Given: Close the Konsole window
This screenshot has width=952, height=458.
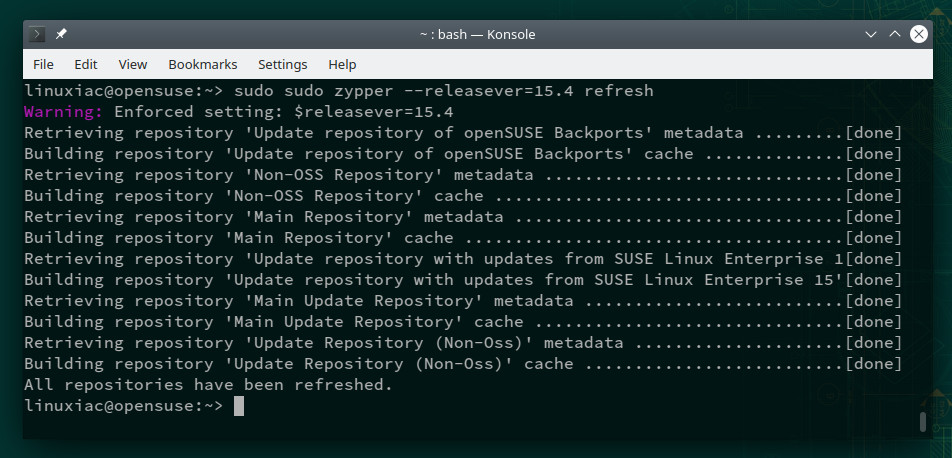Looking at the screenshot, I should coord(919,35).
